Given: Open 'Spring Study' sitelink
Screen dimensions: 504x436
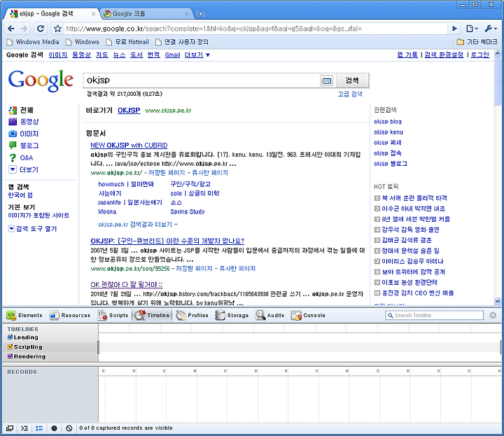Looking at the screenshot, I should (188, 211).
